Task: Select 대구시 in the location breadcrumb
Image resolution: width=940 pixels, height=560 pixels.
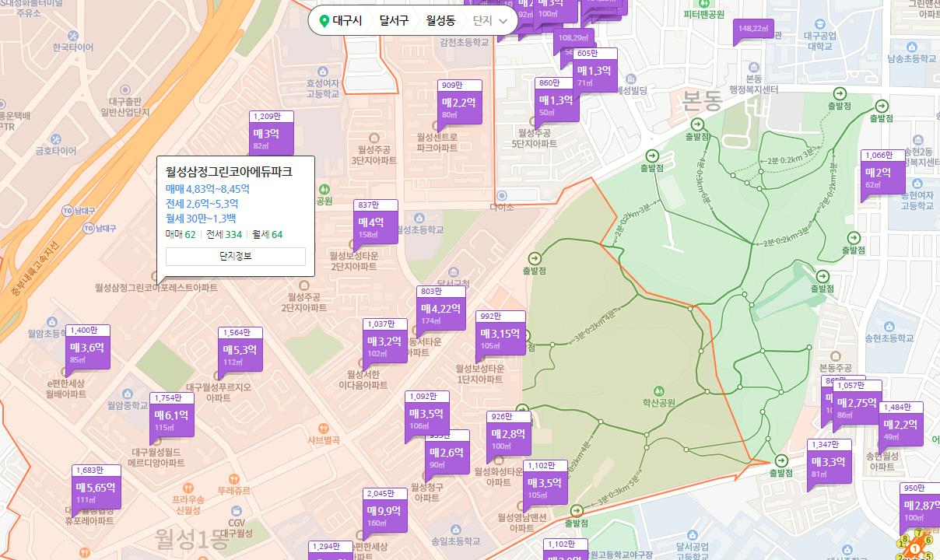Action: click(x=347, y=21)
